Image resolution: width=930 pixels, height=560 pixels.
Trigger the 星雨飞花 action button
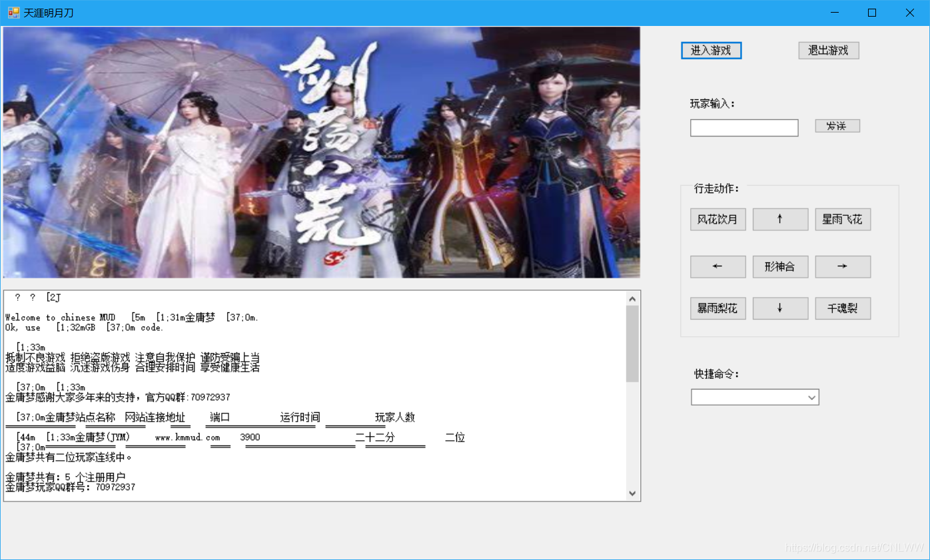(x=843, y=220)
